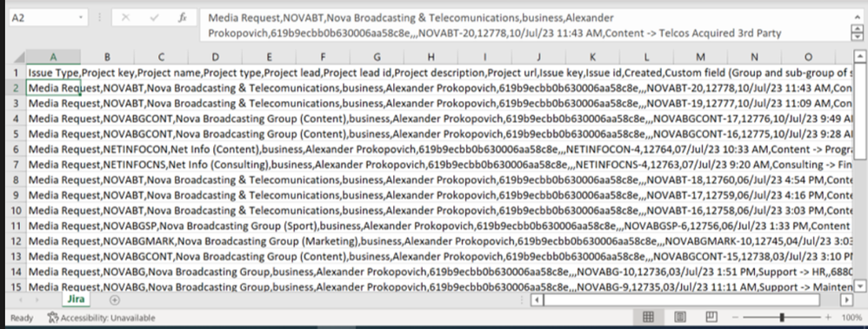Click the Cancel X icon in formula bar

click(x=125, y=17)
